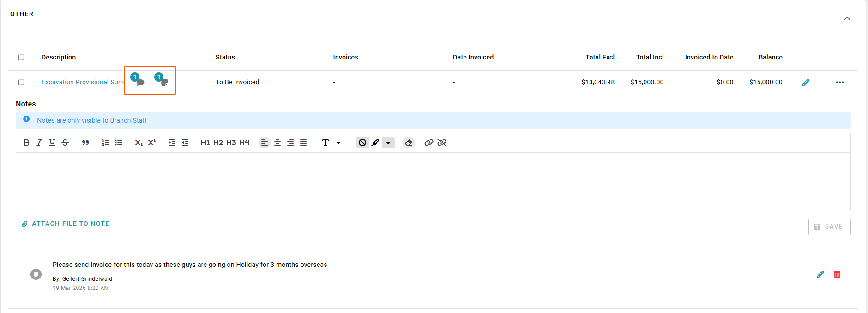The width and height of the screenshot is (868, 313).
Task: Center-align the text
Action: pos(277,142)
